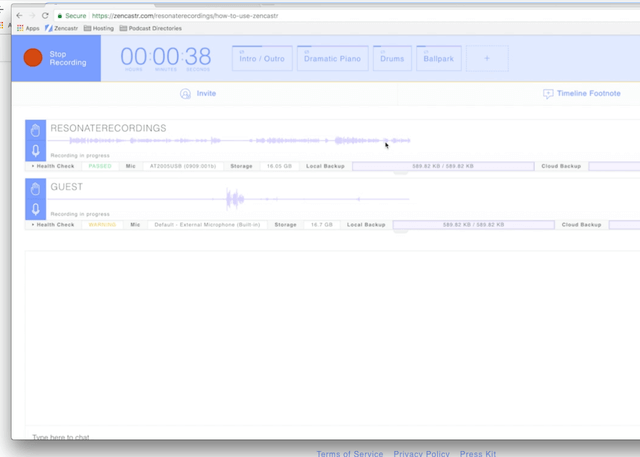The image size is (640, 457).
Task: Click the microphone icon on RESONATERECORDINGS track
Action: click(35, 152)
